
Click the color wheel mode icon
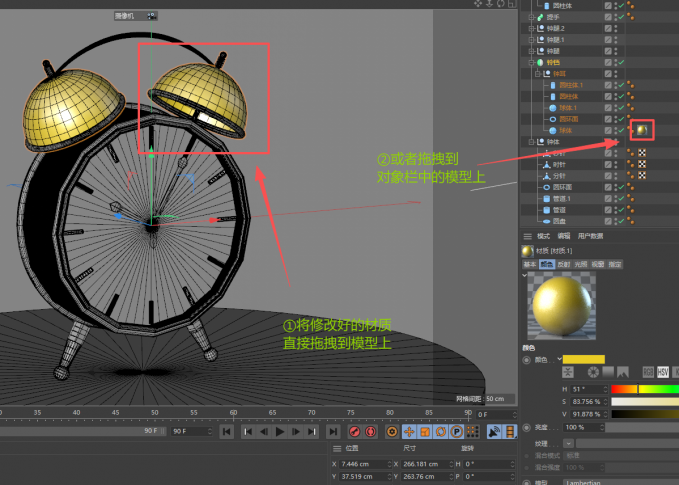[593, 372]
